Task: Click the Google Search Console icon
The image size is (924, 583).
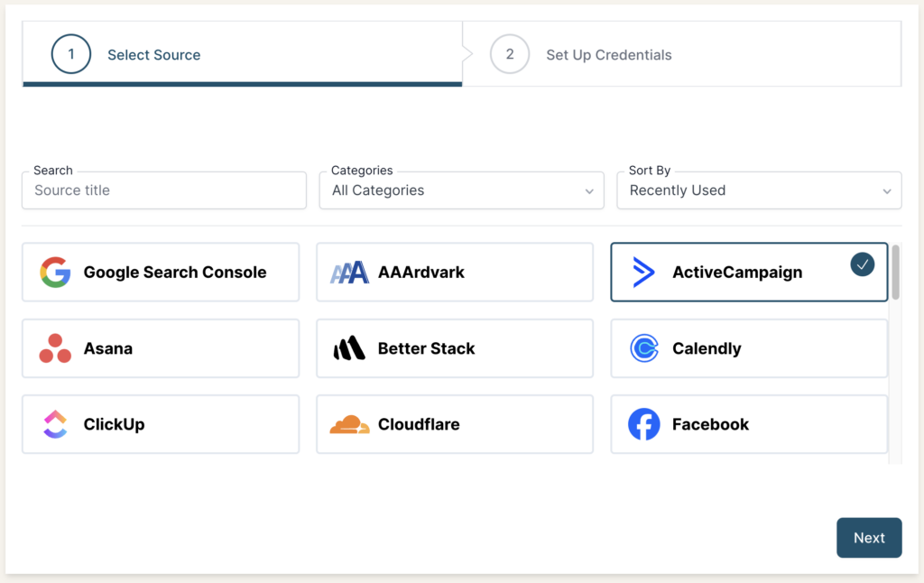Action: click(x=55, y=272)
